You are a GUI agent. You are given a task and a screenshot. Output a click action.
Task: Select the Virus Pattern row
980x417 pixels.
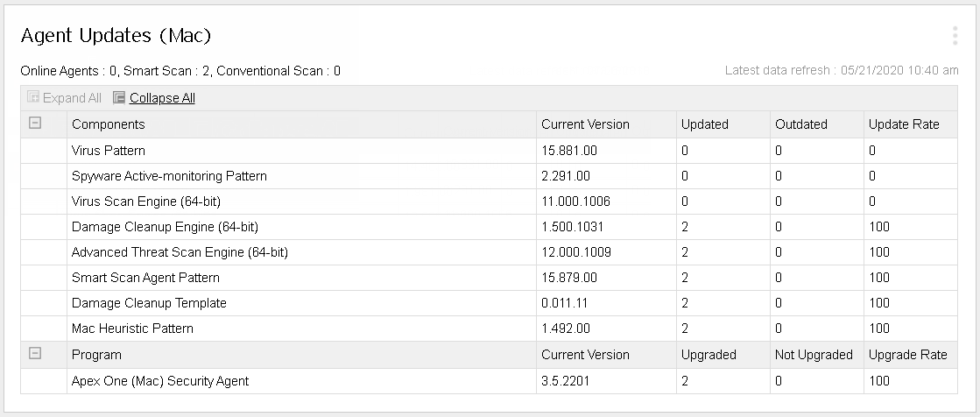click(109, 151)
